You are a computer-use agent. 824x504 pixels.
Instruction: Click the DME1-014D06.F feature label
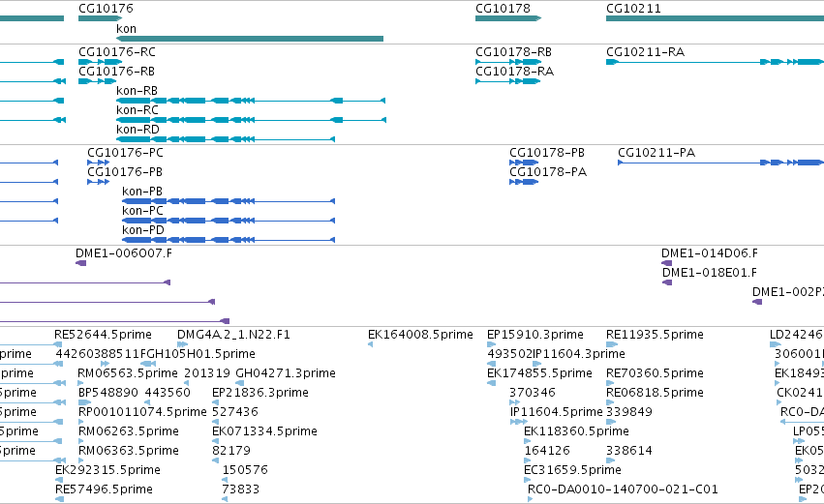pos(710,253)
